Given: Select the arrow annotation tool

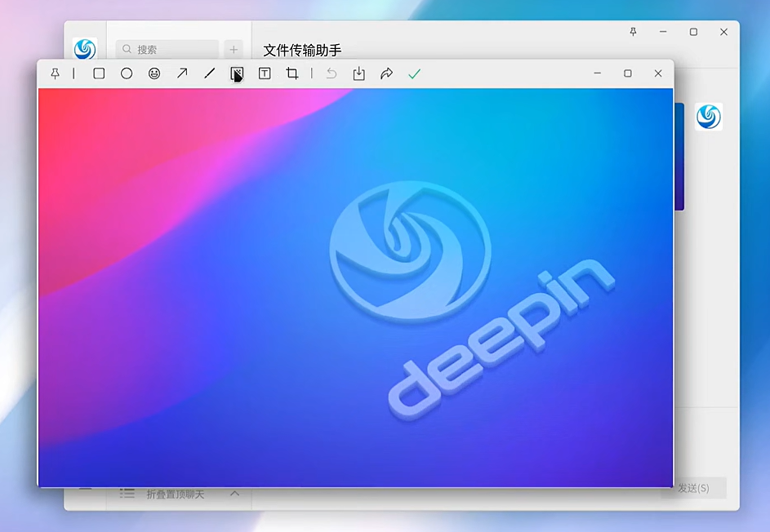Looking at the screenshot, I should click(182, 73).
